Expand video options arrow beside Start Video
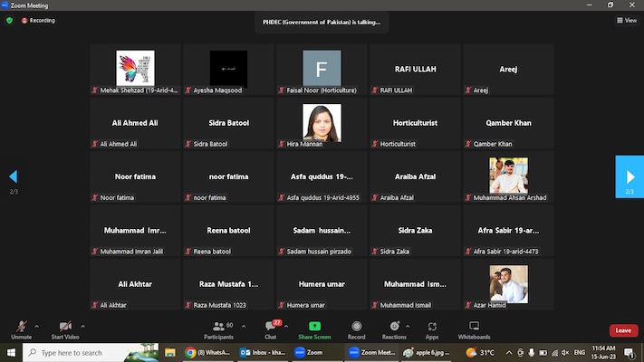Viewport: 644px width, 362px height. 82,325
